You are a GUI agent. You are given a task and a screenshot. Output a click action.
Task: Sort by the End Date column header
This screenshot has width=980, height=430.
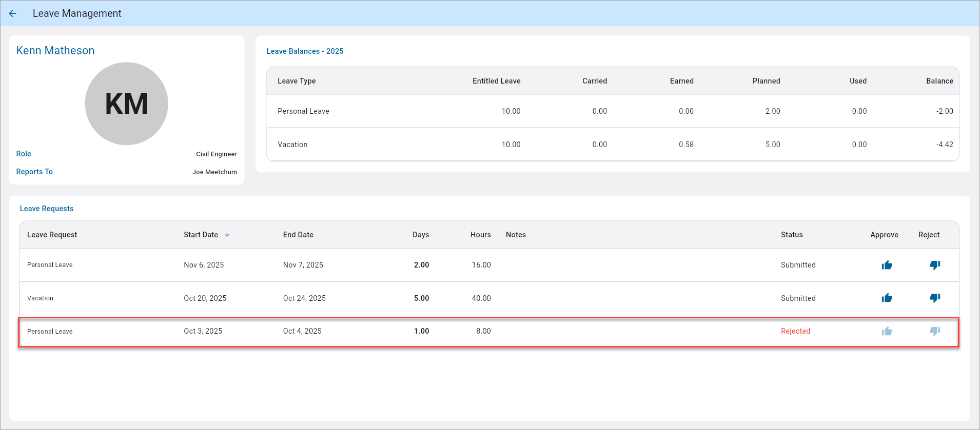pos(298,235)
